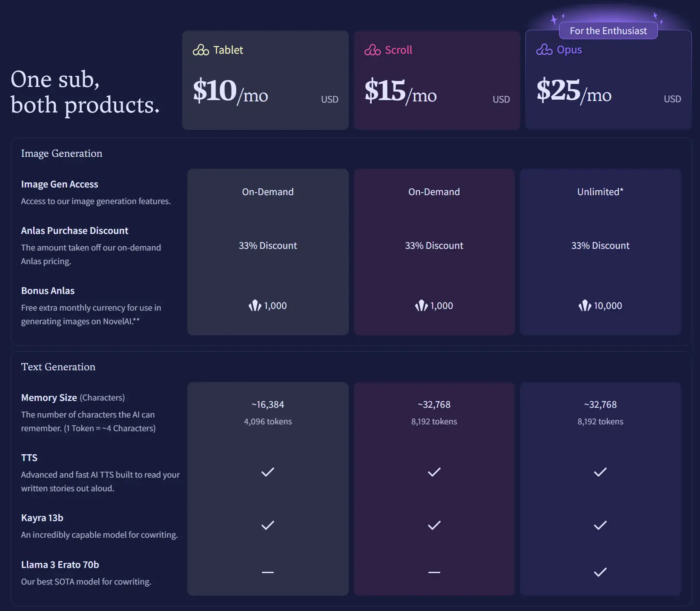Click the TTS checkmark under Opus
This screenshot has height=611, width=700.
(600, 472)
